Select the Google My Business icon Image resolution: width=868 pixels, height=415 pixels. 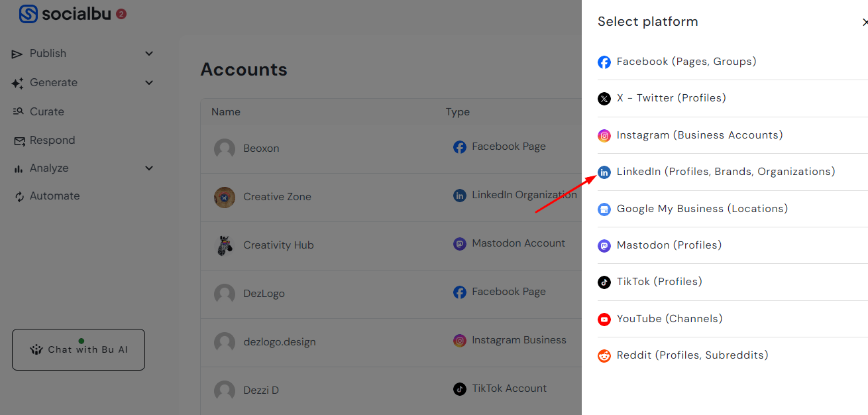click(604, 209)
